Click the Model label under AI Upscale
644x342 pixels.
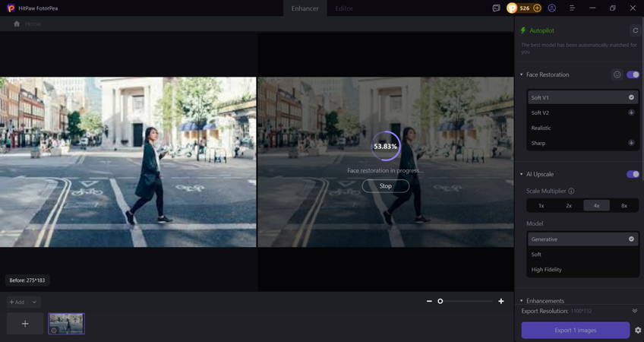tap(535, 223)
